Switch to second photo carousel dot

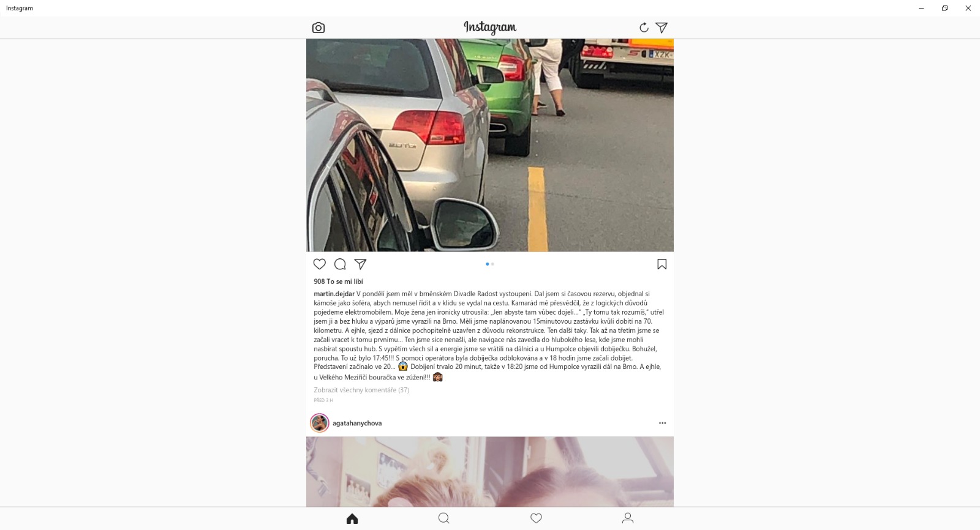click(x=492, y=264)
